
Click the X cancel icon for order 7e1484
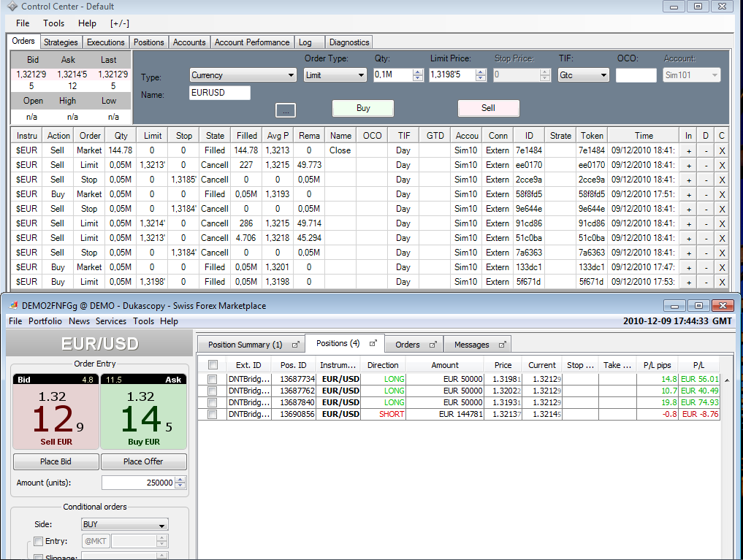722,150
